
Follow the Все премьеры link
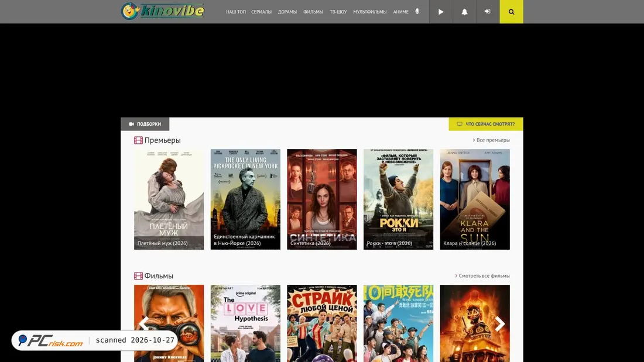tap(491, 140)
